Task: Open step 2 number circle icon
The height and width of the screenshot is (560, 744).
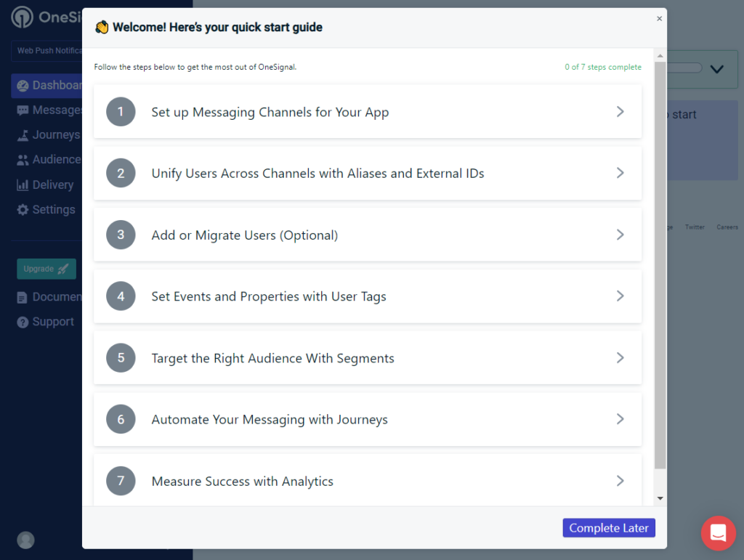Action: (121, 173)
